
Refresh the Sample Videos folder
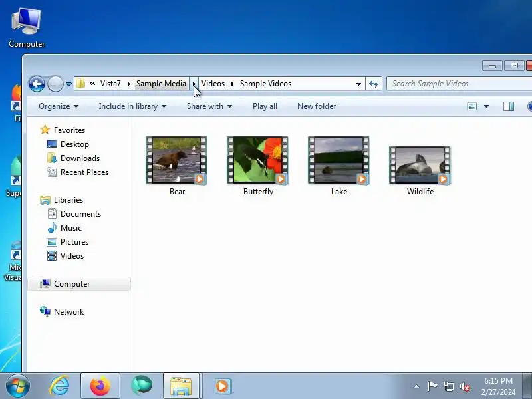click(x=374, y=84)
